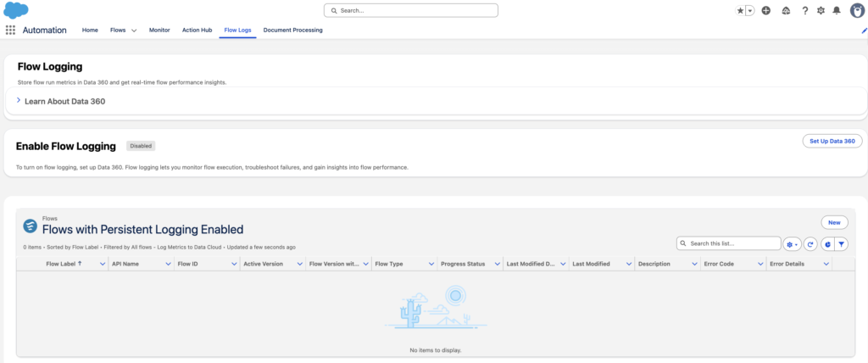868x363 pixels.
Task: Open the Error Details column menu chevron
Action: tap(826, 265)
